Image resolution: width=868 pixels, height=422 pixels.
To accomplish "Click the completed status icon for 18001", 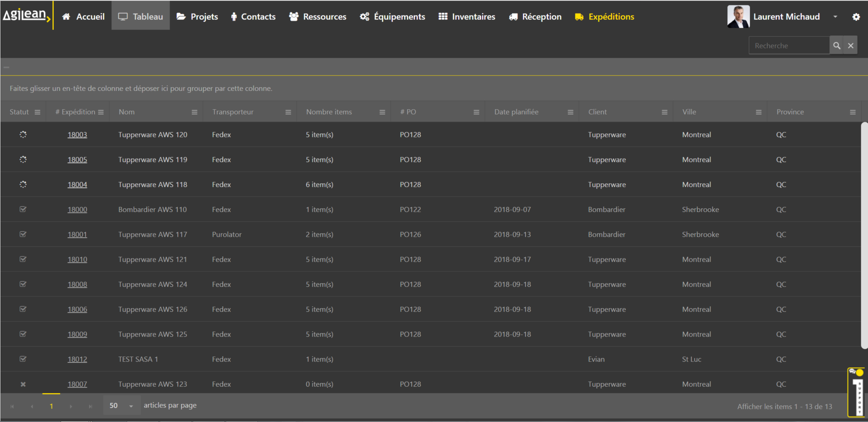I will pos(23,234).
